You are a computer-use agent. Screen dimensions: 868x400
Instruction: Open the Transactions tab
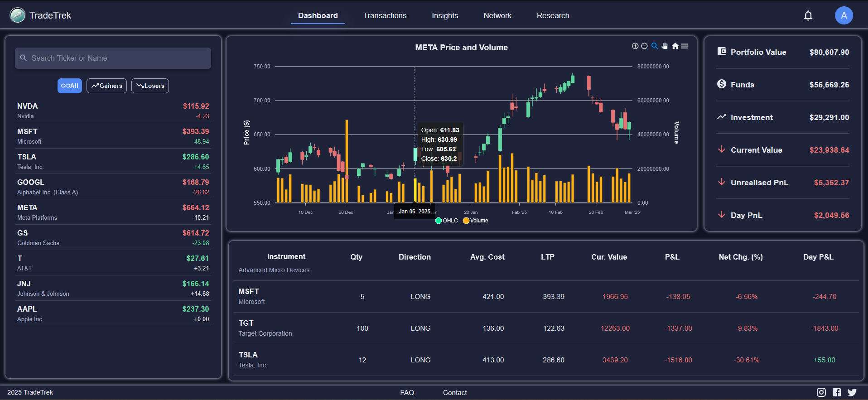click(x=385, y=15)
